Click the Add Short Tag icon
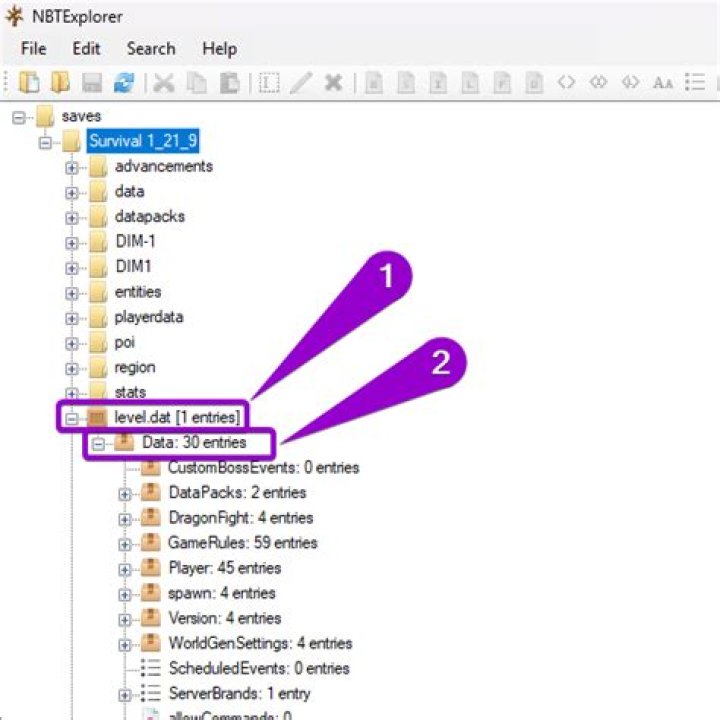The image size is (720, 720). 406,84
